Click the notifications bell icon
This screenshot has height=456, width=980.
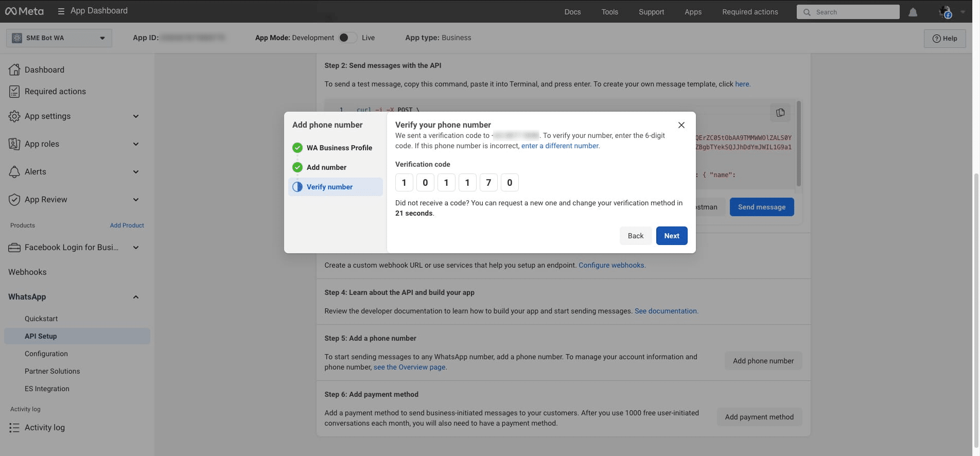(913, 12)
